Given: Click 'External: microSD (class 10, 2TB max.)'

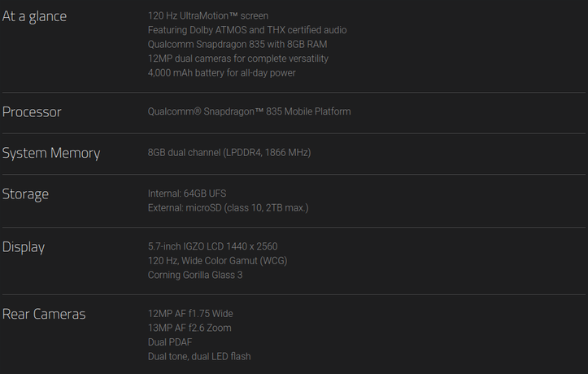Looking at the screenshot, I should [x=229, y=207].
